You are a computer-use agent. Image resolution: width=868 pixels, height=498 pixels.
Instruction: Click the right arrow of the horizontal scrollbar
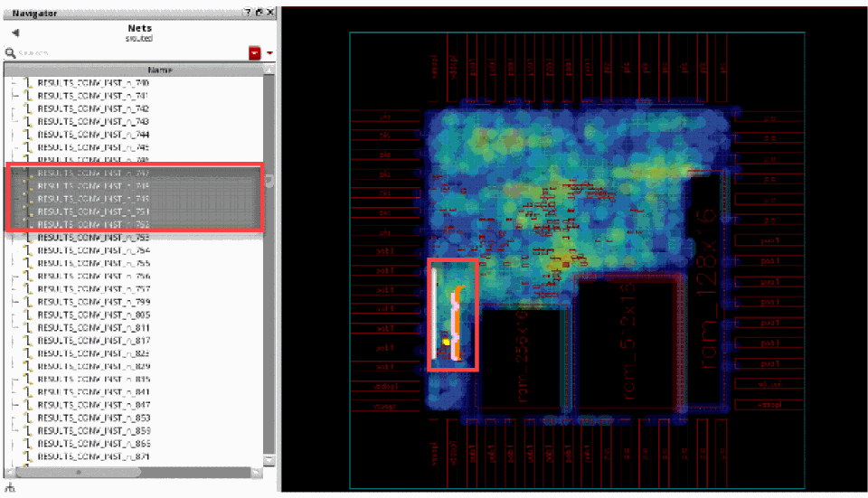(257, 473)
